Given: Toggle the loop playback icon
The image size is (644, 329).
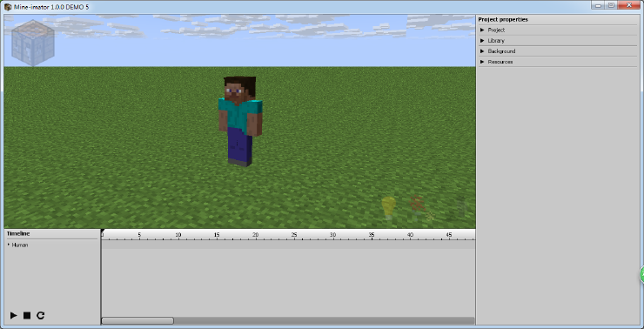Looking at the screenshot, I should pyautogui.click(x=40, y=315).
